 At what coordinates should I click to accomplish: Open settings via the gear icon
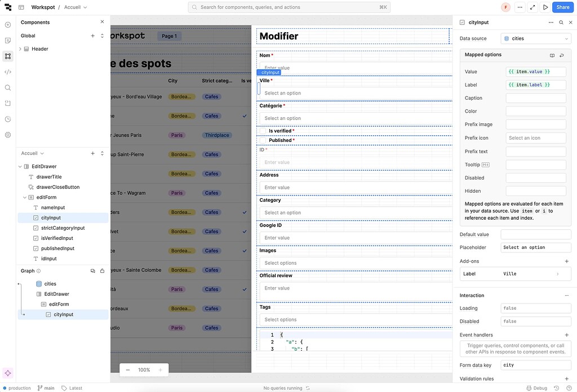7,135
